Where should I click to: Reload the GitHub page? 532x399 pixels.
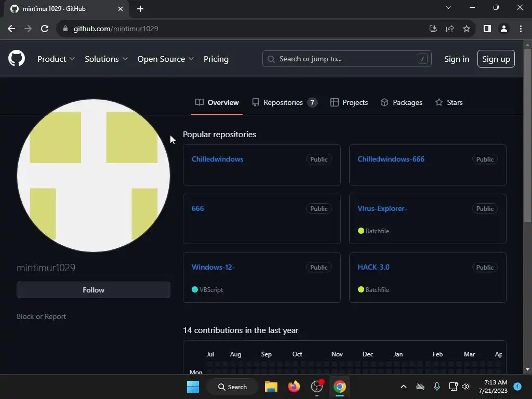point(45,29)
